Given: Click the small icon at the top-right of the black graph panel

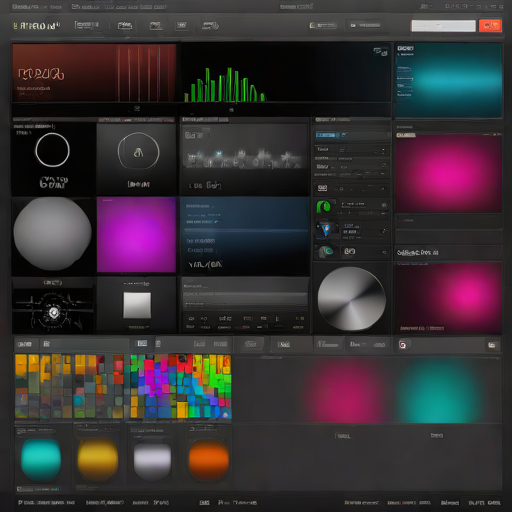Looking at the screenshot, I should coord(381,52).
